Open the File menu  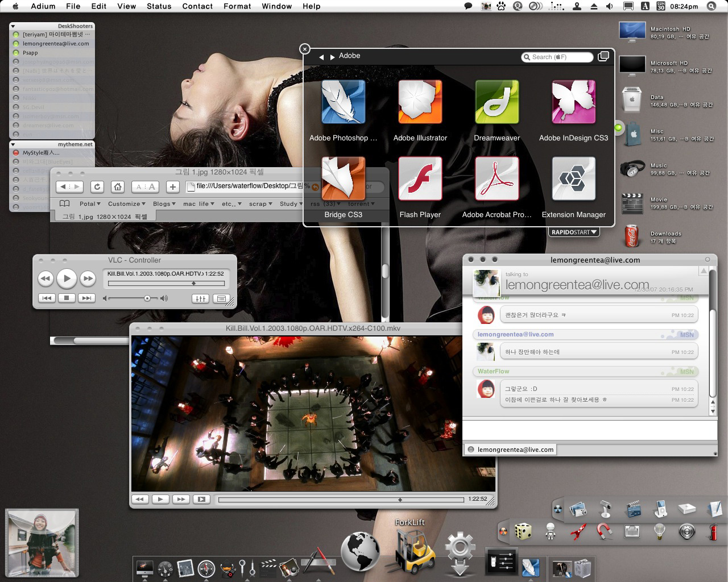[73, 6]
